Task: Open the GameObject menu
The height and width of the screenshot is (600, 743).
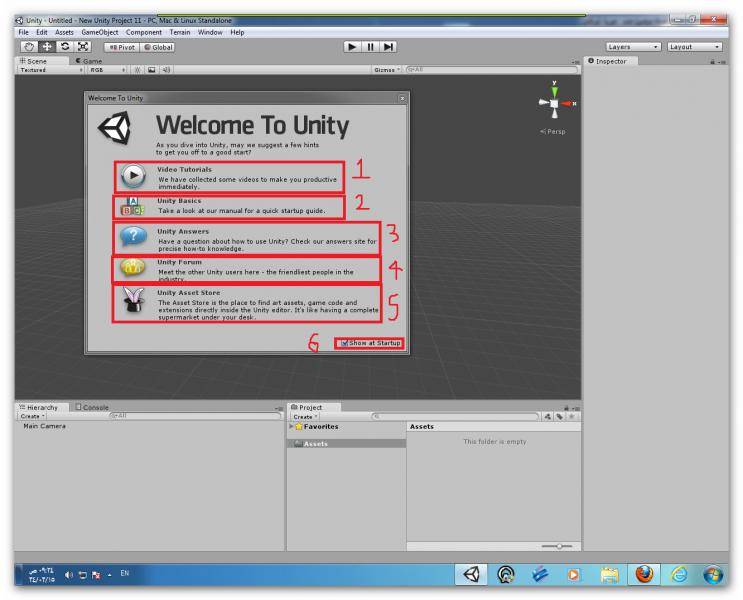Action: (x=100, y=32)
